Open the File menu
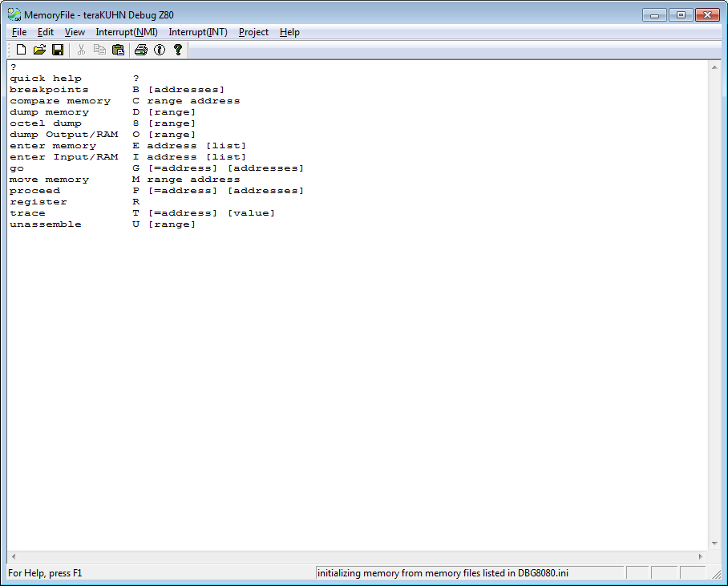728x586 pixels. point(19,32)
